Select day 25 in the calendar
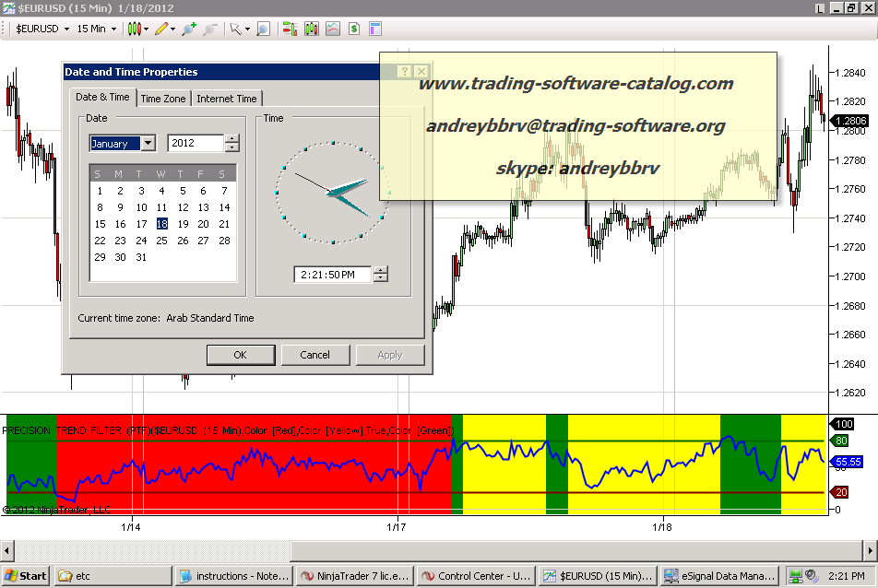878x588 pixels. coord(161,241)
